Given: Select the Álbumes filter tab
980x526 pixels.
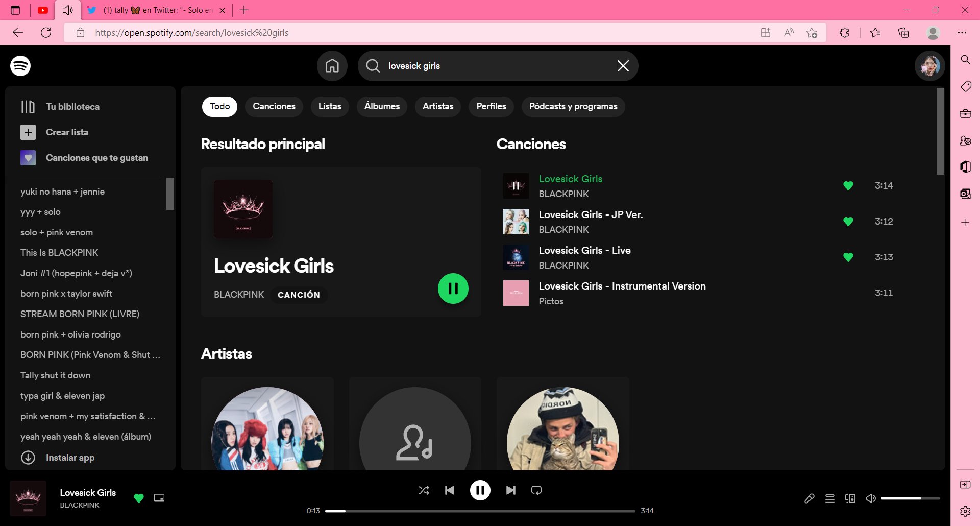Looking at the screenshot, I should [x=382, y=106].
